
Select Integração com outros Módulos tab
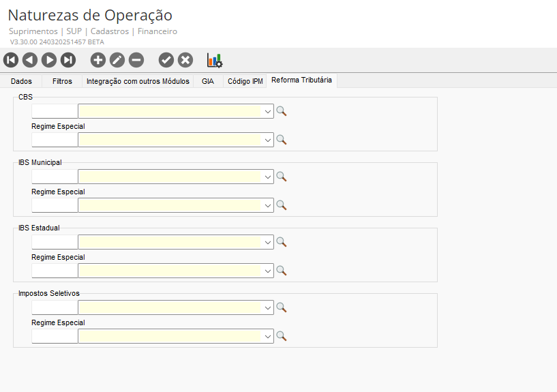[138, 81]
